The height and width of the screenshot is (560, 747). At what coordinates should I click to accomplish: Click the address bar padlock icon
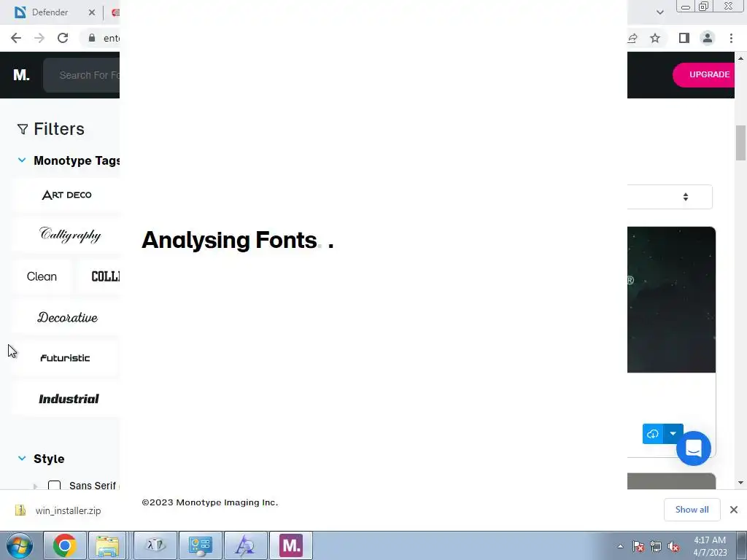(x=92, y=38)
